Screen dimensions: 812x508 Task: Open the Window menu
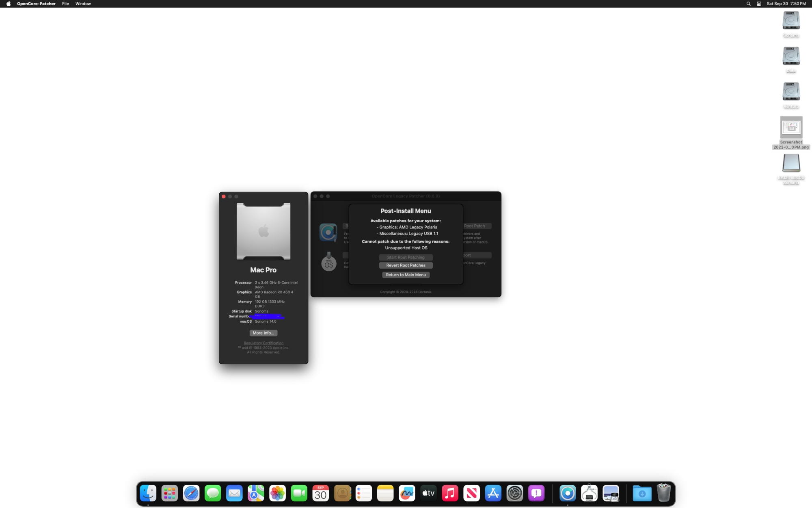[83, 4]
